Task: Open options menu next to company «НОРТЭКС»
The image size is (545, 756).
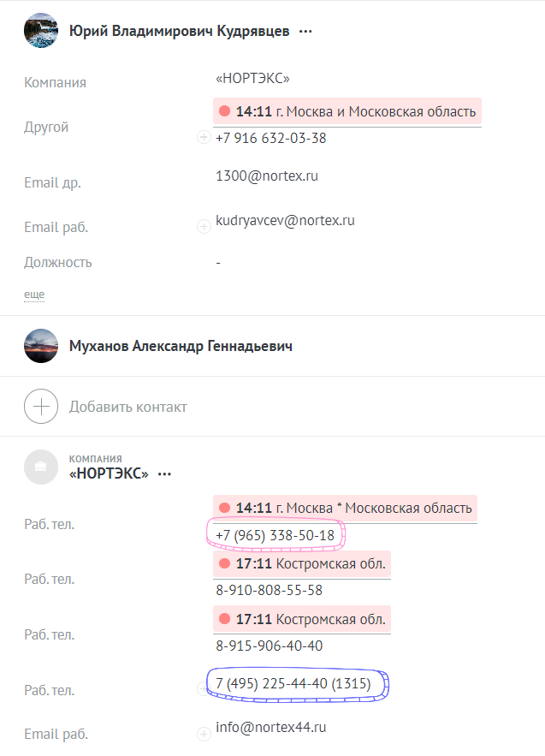Action: tap(164, 473)
